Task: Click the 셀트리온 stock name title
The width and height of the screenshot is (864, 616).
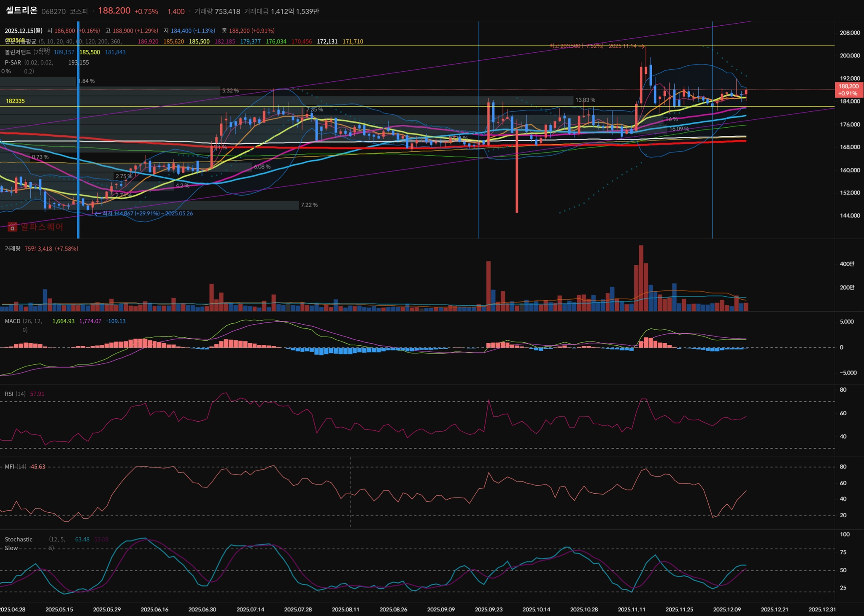Action: coord(22,11)
